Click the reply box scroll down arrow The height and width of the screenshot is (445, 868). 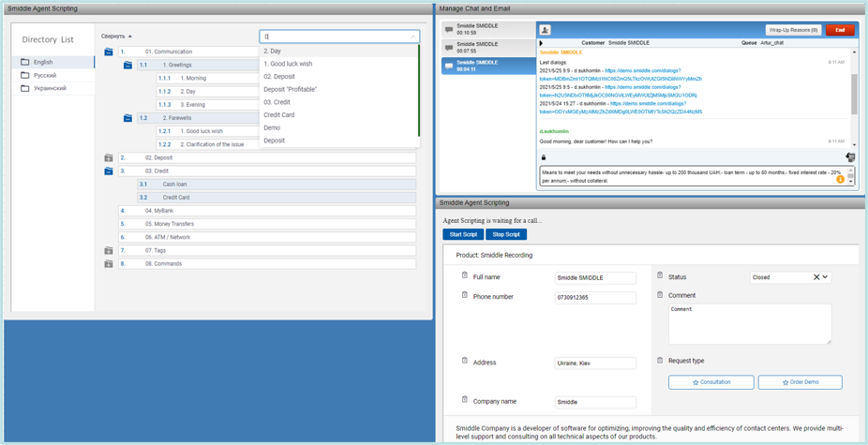coord(851,182)
